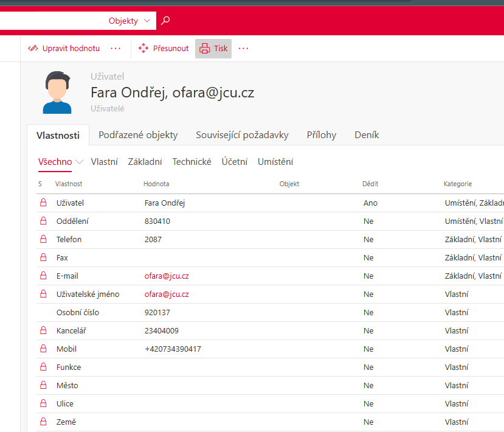Open more options after Upravit hodnotu
The width and height of the screenshot is (504, 432).
116,49
